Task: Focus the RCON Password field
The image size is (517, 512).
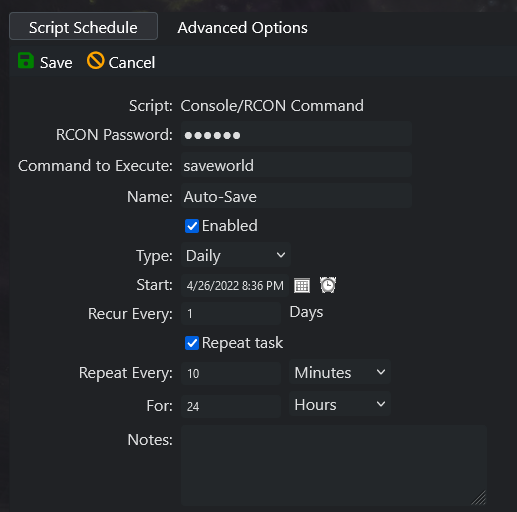Action: click(296, 135)
